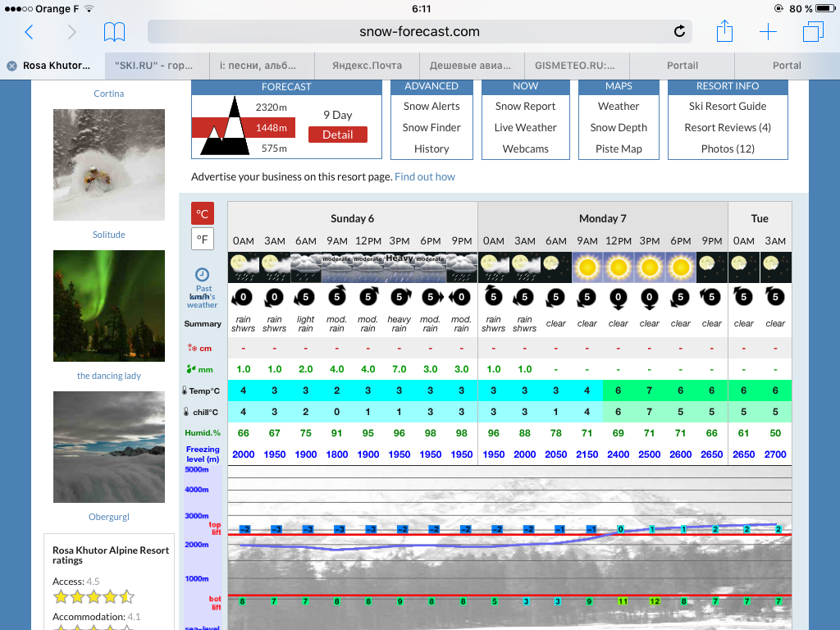Tap the Sunday 6AM light rain icon
Viewport: 840px width, 630px height.
pyautogui.click(x=306, y=267)
